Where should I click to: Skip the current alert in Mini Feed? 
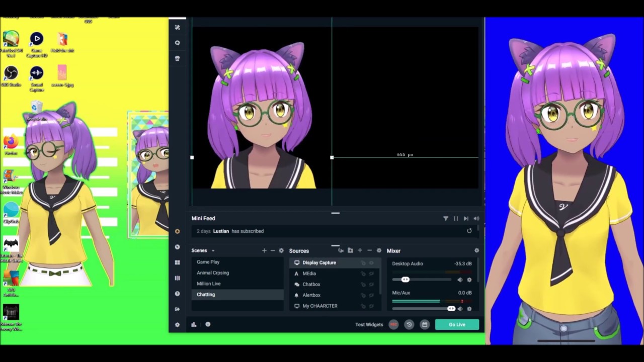coord(466,218)
